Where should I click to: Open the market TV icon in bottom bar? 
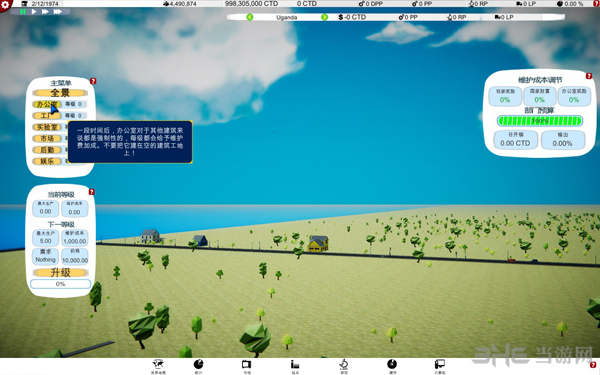coord(246,364)
